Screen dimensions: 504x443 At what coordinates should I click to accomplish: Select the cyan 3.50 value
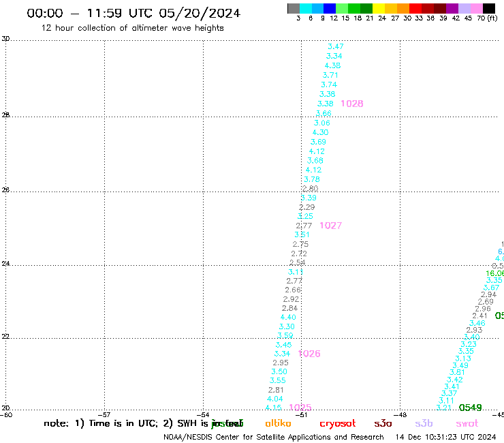pos(279,371)
